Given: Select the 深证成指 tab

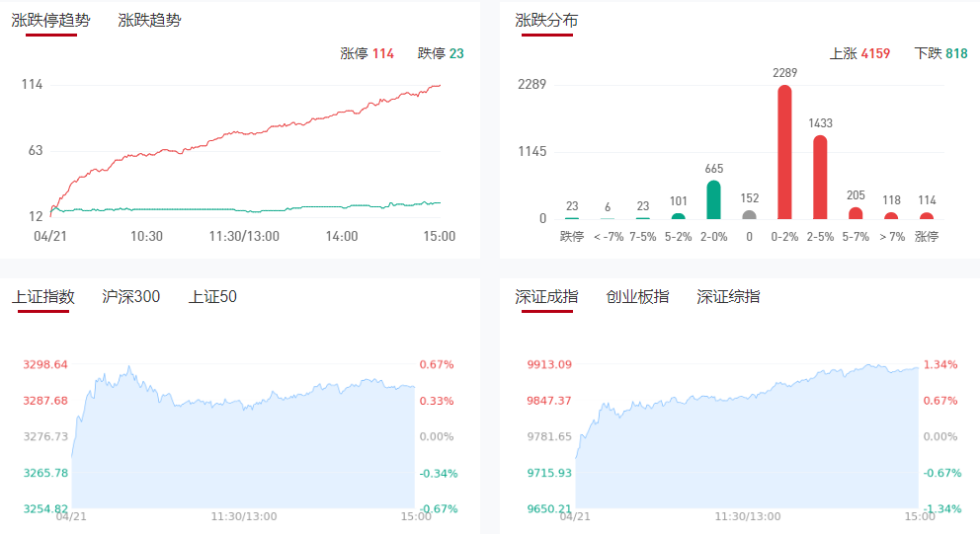Looking at the screenshot, I should [x=546, y=296].
